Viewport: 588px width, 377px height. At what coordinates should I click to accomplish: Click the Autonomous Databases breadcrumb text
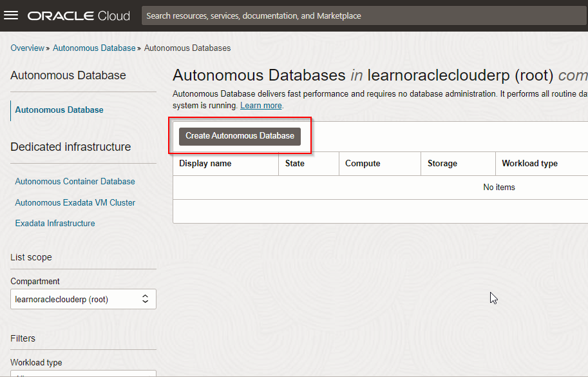coord(187,48)
